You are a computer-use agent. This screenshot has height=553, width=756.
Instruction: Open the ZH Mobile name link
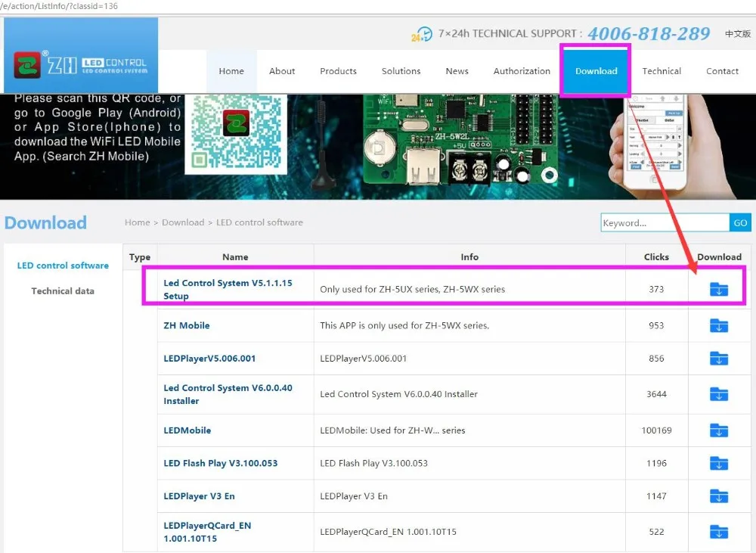(187, 325)
